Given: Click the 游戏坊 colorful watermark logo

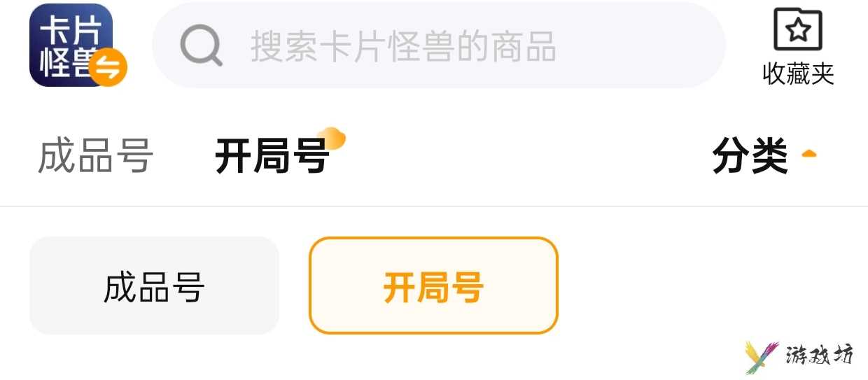Looking at the screenshot, I should click(761, 357).
